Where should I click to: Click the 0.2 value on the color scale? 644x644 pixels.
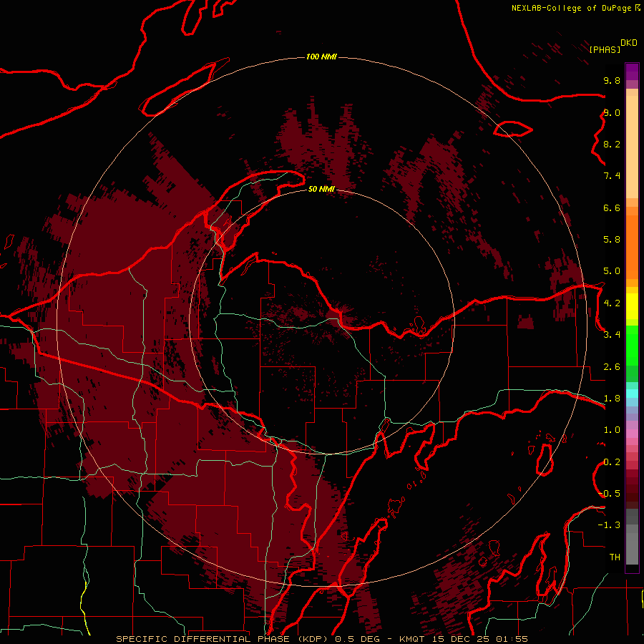coord(612,462)
